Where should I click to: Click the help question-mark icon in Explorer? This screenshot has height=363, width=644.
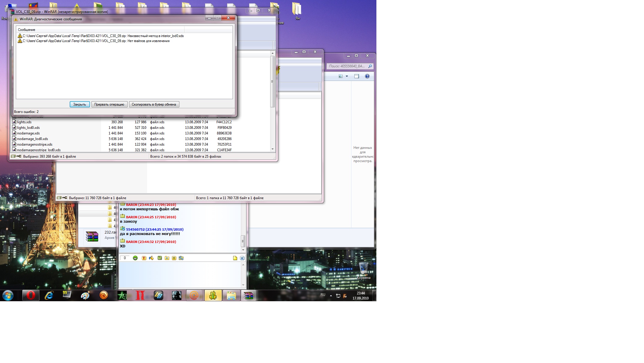click(367, 76)
